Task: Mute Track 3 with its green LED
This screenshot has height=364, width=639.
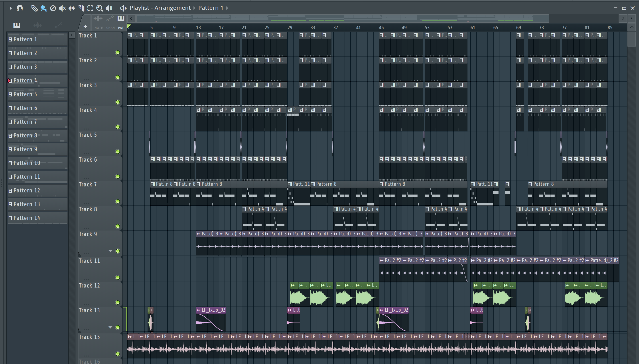Action: pyautogui.click(x=118, y=102)
